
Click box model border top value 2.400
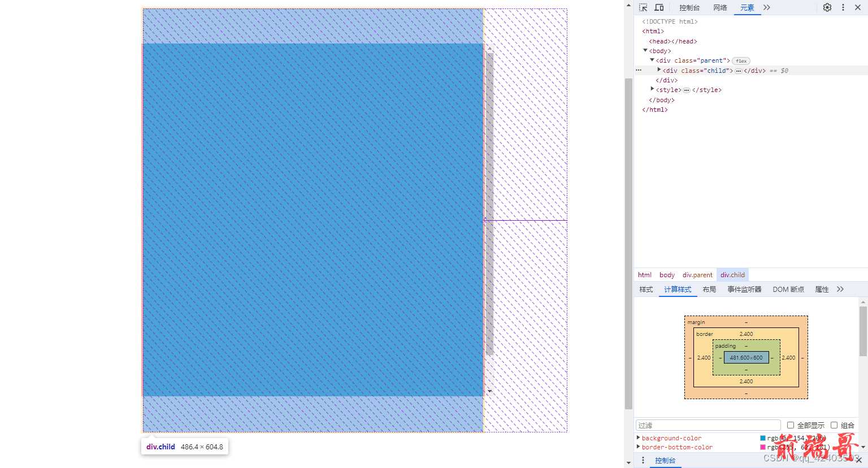click(746, 334)
